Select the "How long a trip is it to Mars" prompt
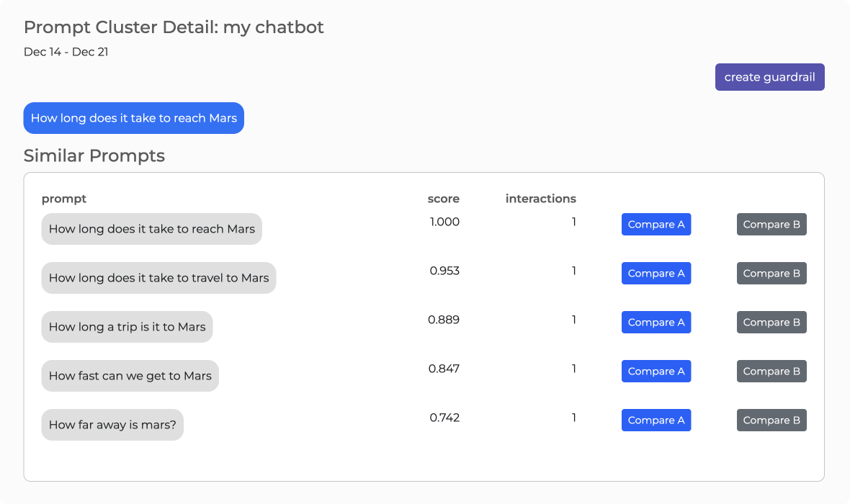This screenshot has height=504, width=850. point(127,326)
